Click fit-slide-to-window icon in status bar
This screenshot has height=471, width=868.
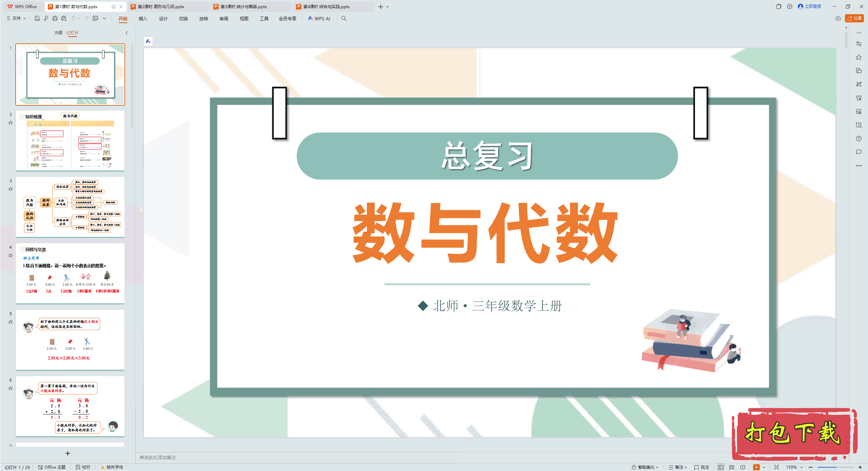(776, 467)
